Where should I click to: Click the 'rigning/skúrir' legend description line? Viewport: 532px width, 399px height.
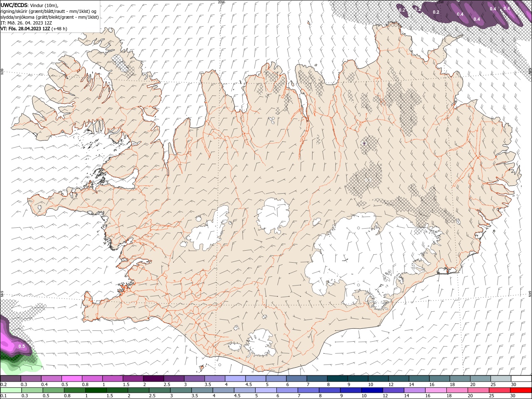coord(49,11)
